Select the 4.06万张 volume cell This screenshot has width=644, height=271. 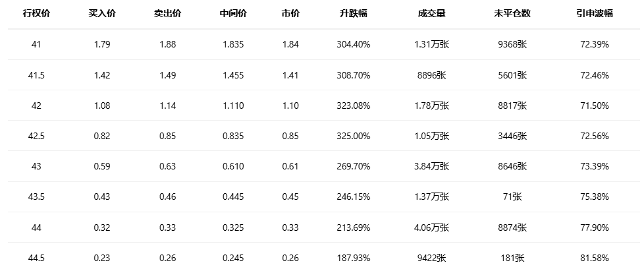click(432, 227)
